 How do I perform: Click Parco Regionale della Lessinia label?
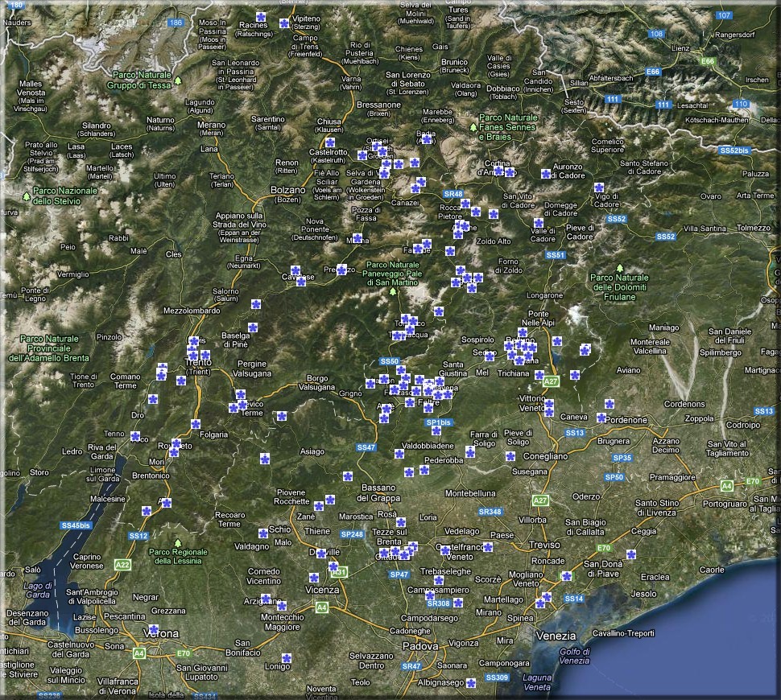(178, 556)
